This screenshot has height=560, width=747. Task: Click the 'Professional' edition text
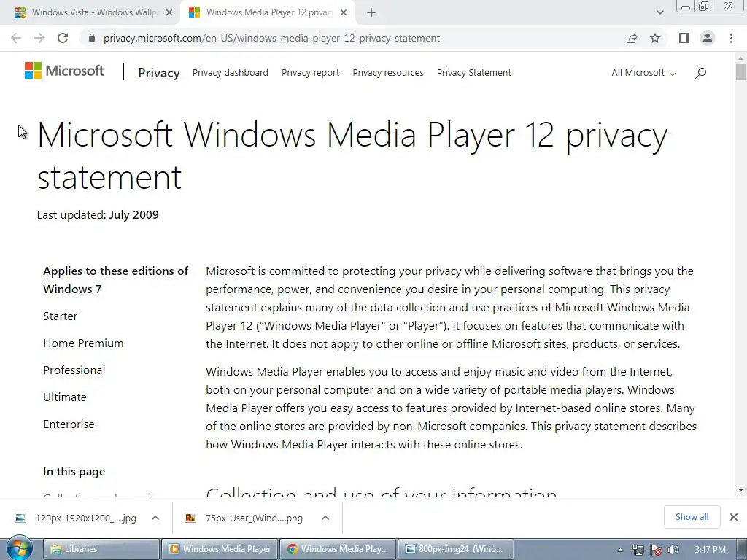click(74, 370)
